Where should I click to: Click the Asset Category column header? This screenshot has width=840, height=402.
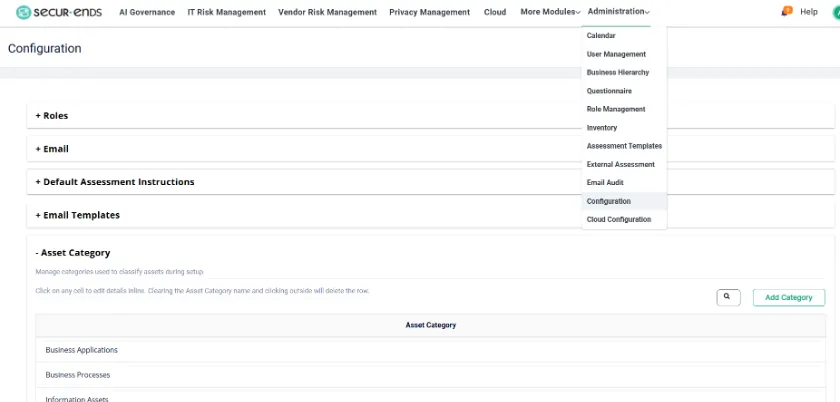click(x=431, y=325)
